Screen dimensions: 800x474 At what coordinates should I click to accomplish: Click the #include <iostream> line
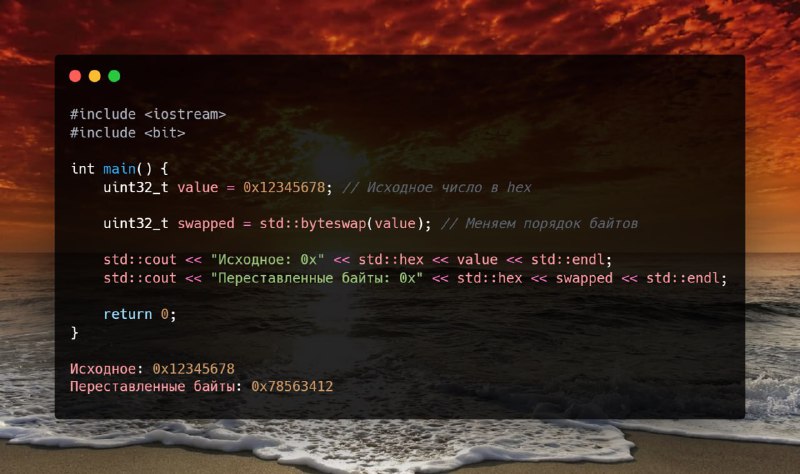coord(148,114)
